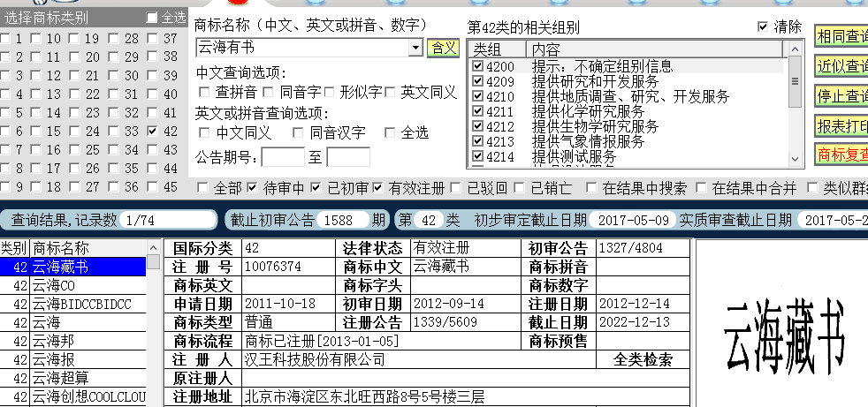Select result row 云海报
This screenshot has height=407, width=868.
pyautogui.click(x=72, y=360)
